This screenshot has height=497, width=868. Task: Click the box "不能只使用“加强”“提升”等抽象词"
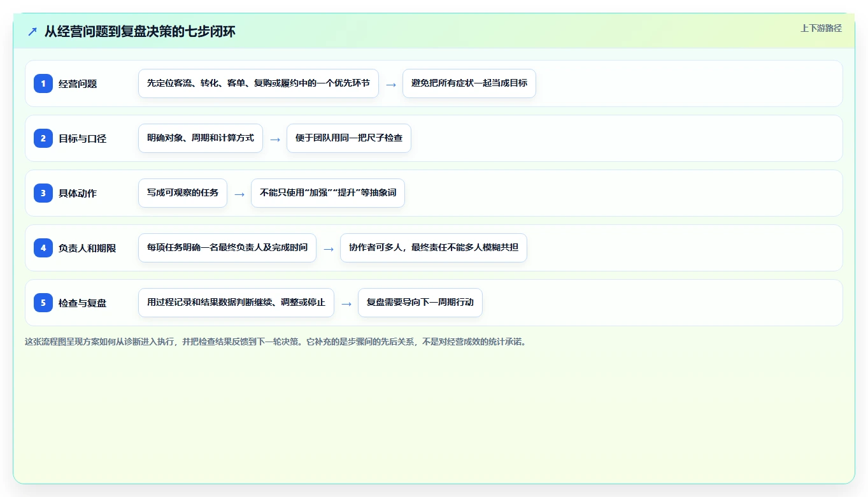tap(328, 193)
